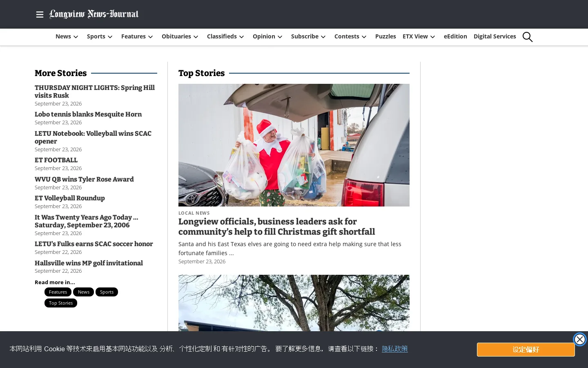Expand the Subscribe dropdown chevron
The width and height of the screenshot is (588, 368).
click(x=323, y=37)
